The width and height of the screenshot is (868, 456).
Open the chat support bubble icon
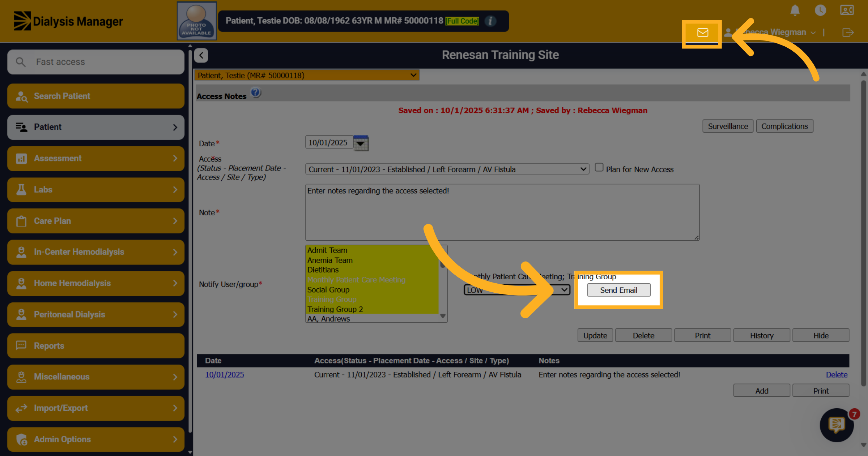(837, 425)
